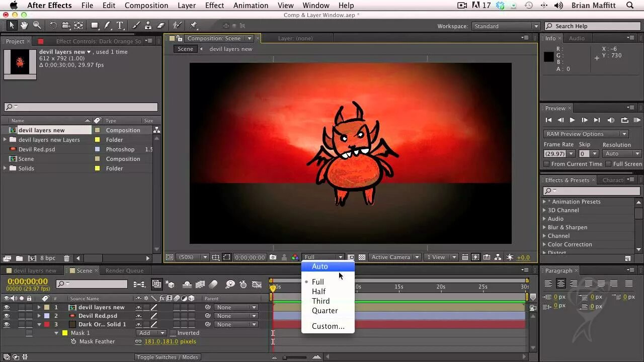Choose Custom... resolution option
The image size is (644, 362).
click(x=328, y=326)
